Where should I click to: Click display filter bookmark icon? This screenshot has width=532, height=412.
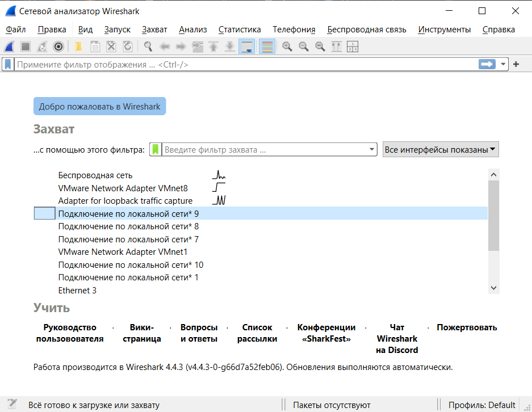tap(8, 64)
